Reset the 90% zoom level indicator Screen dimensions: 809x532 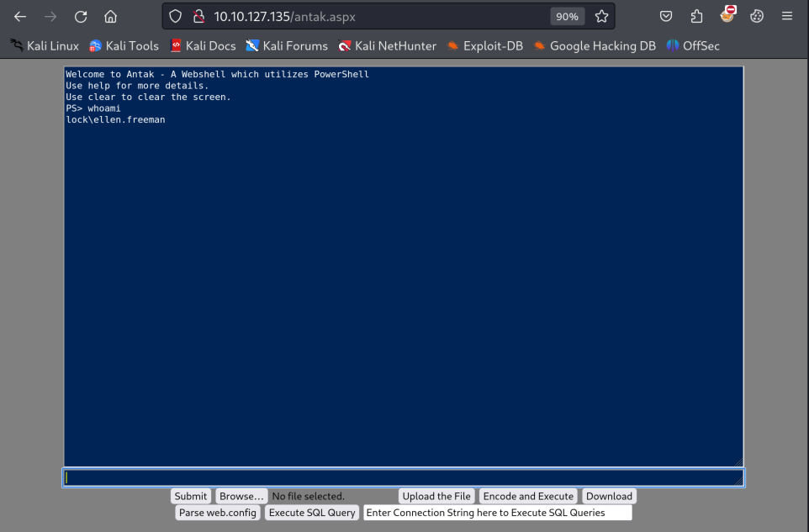(x=567, y=16)
